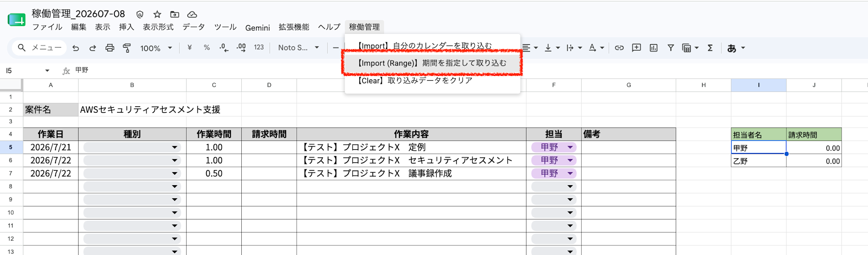Insert a link via chain icon
This screenshot has width=868, height=255.
click(619, 48)
